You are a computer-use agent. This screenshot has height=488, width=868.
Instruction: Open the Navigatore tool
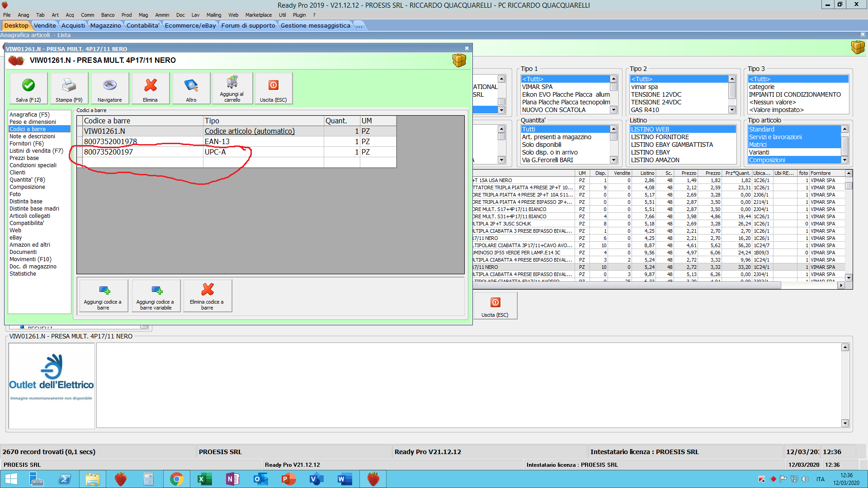click(x=110, y=88)
